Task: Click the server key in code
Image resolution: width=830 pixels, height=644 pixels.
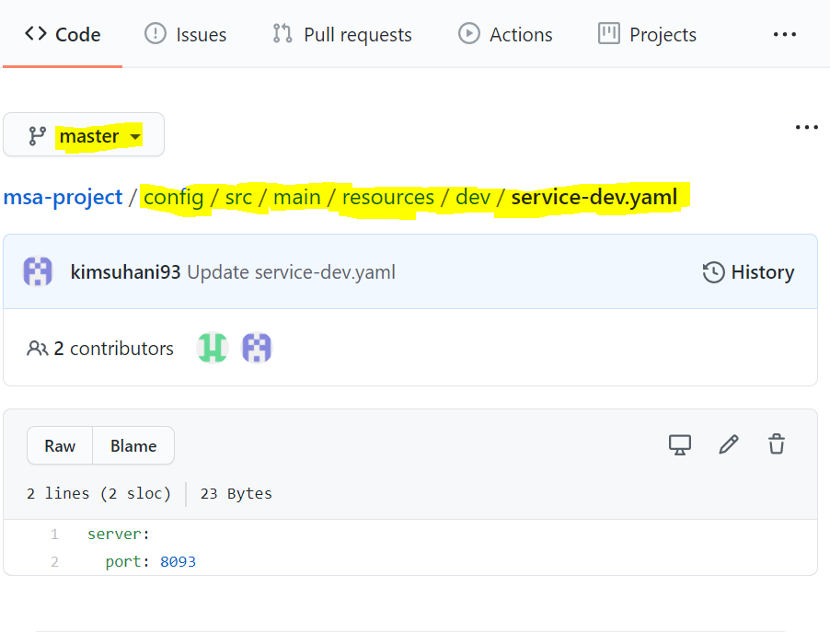Action: click(x=114, y=534)
